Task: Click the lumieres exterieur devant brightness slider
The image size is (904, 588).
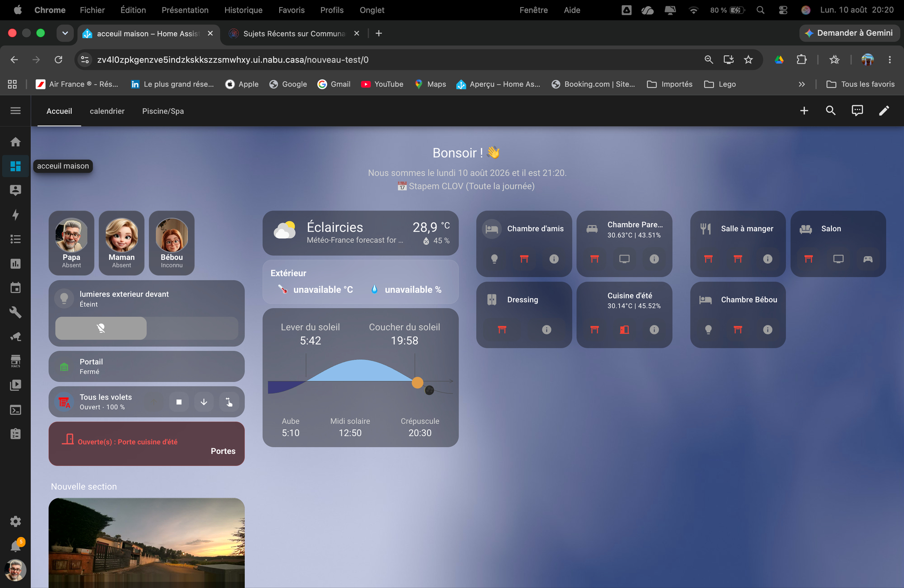Action: (146, 328)
